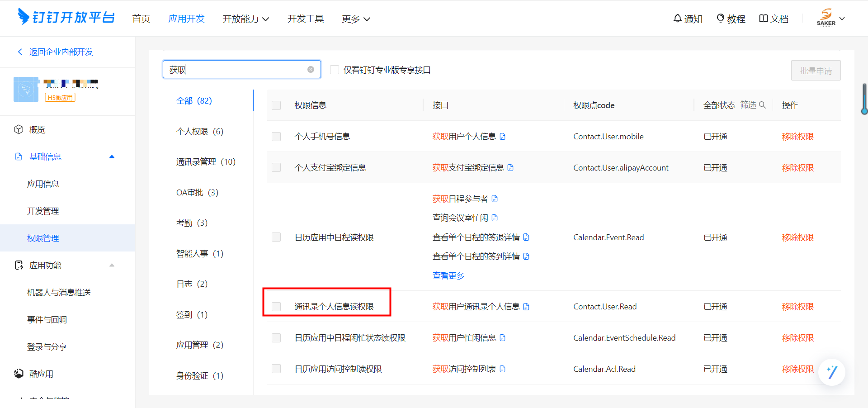Screen dimensions: 868x408
Task: Click the 基础信息 document icon
Action: tap(19, 157)
